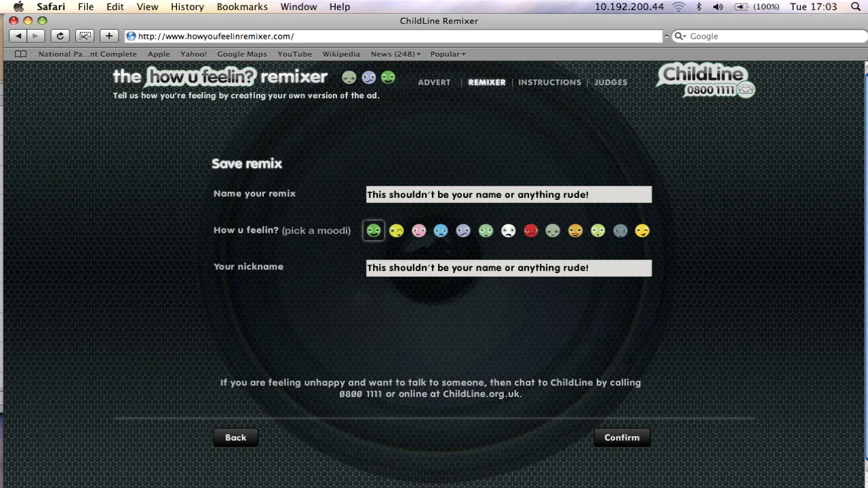Click the Wi-Fi status icon

[x=679, y=7]
